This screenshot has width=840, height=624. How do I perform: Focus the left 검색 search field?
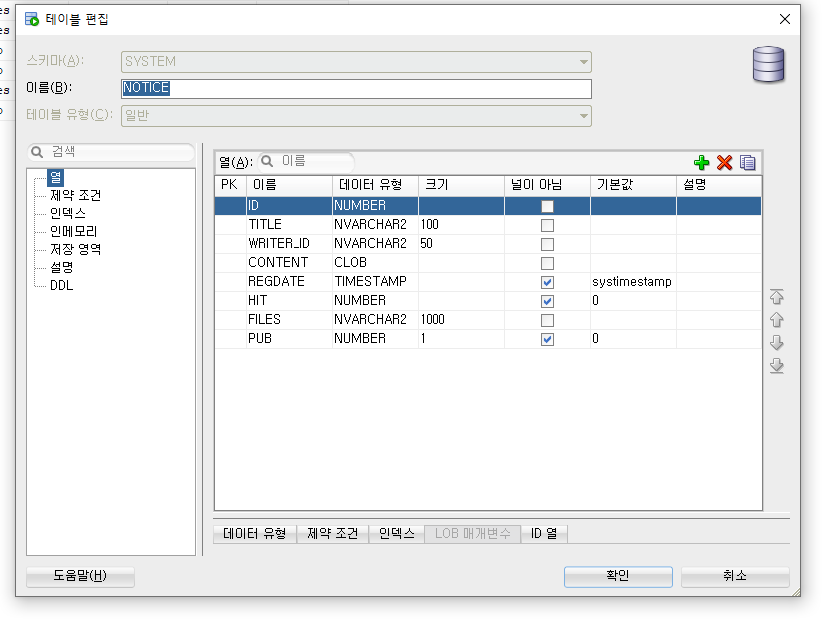pyautogui.click(x=111, y=152)
